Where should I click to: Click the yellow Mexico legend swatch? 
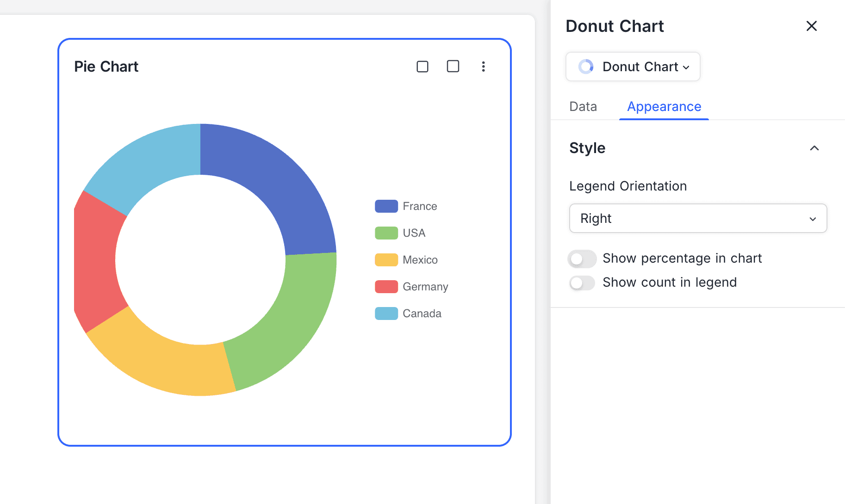(386, 260)
